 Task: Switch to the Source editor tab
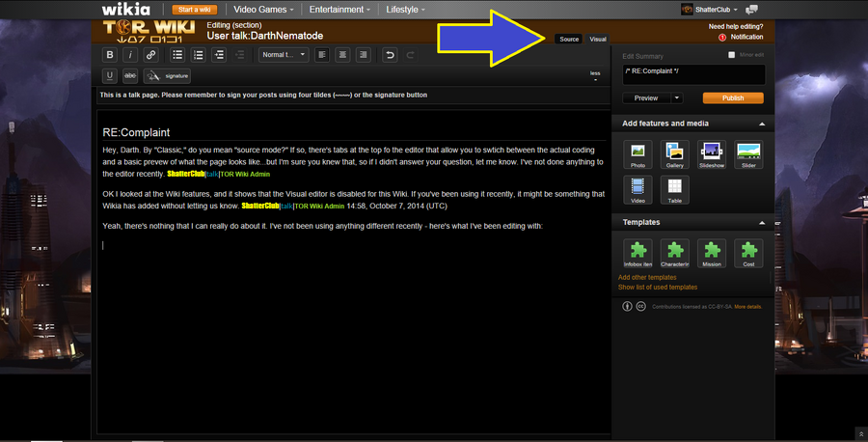coord(568,39)
